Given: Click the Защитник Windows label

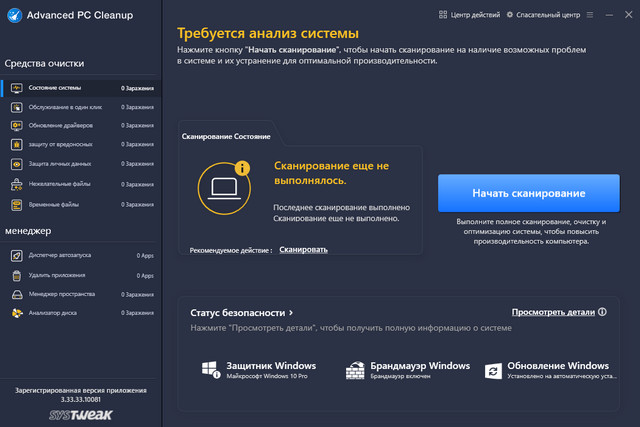Looking at the screenshot, I should (271, 366).
